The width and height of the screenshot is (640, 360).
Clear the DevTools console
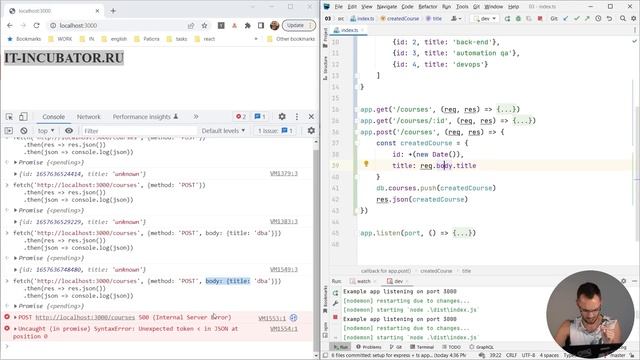pyautogui.click(x=24, y=131)
